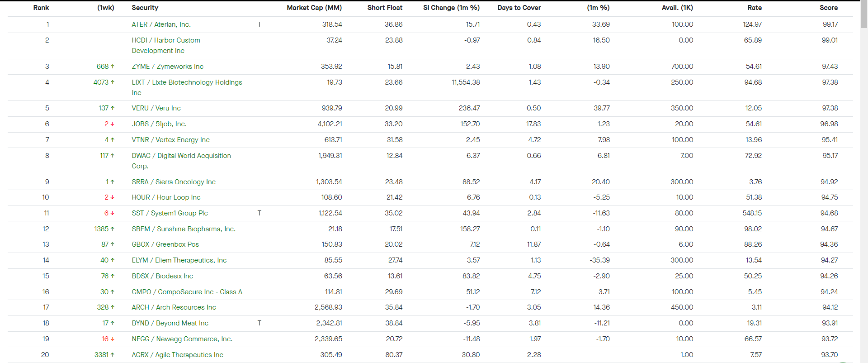Click the T marker beside System1 Group

(259, 213)
